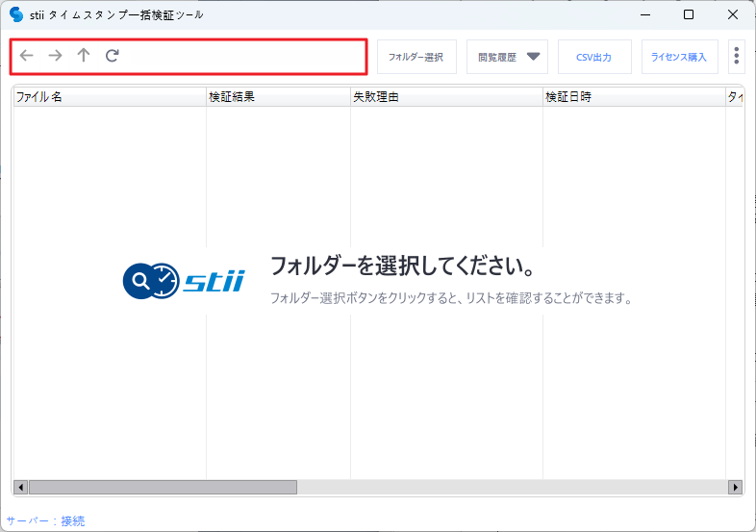Click the forward arrow navigation icon

tap(55, 56)
